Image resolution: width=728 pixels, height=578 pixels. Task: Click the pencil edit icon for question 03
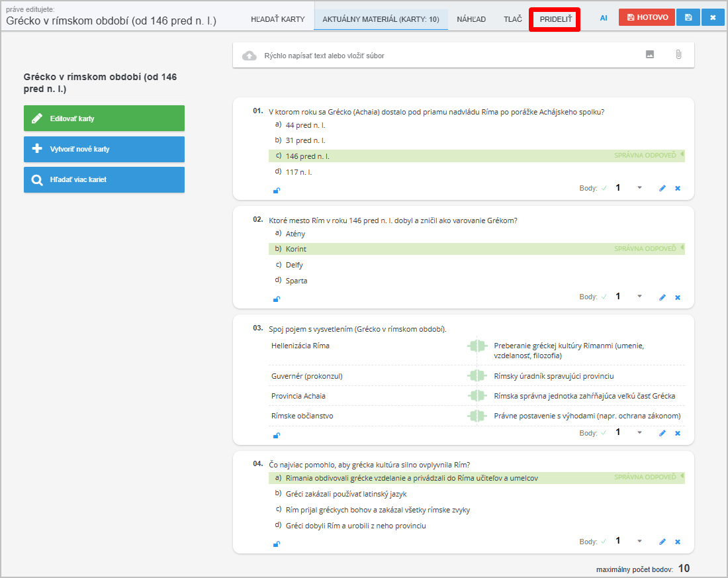662,434
